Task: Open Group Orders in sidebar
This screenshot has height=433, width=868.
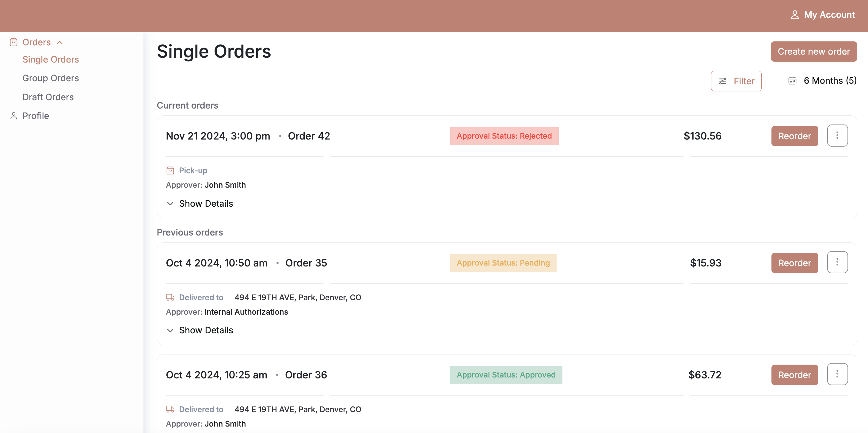Action: 51,78
